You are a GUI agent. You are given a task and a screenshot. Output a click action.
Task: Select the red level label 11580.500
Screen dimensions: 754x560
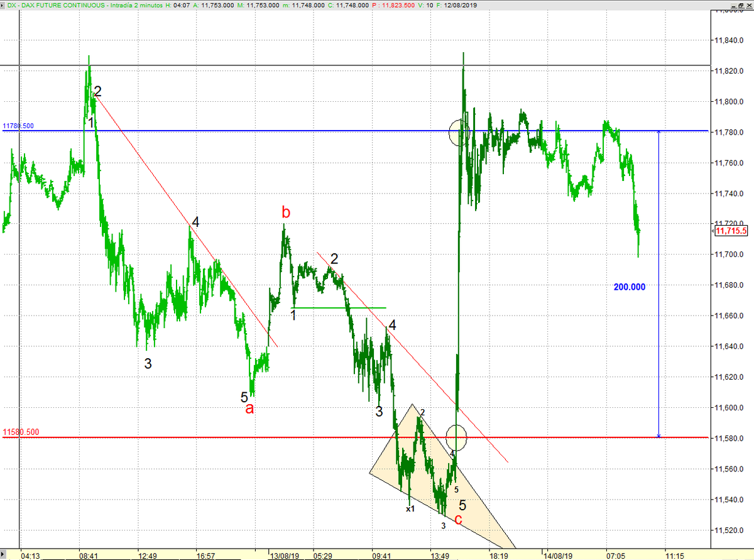(x=21, y=432)
